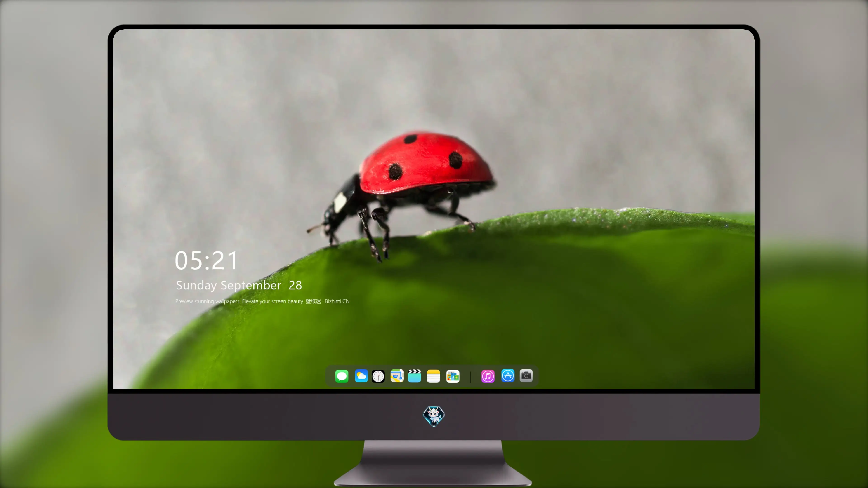This screenshot has width=868, height=488.
Task: Open the Maps app in the dock
Action: 397,376
